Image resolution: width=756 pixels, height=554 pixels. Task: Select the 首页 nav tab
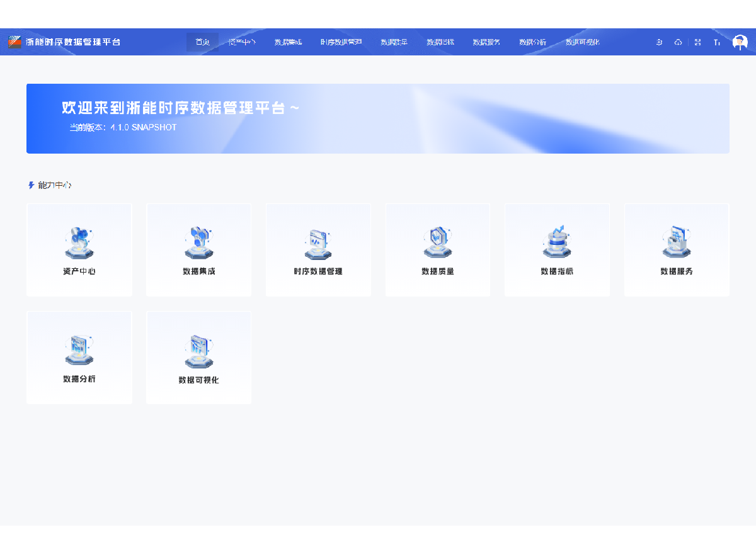coord(202,42)
